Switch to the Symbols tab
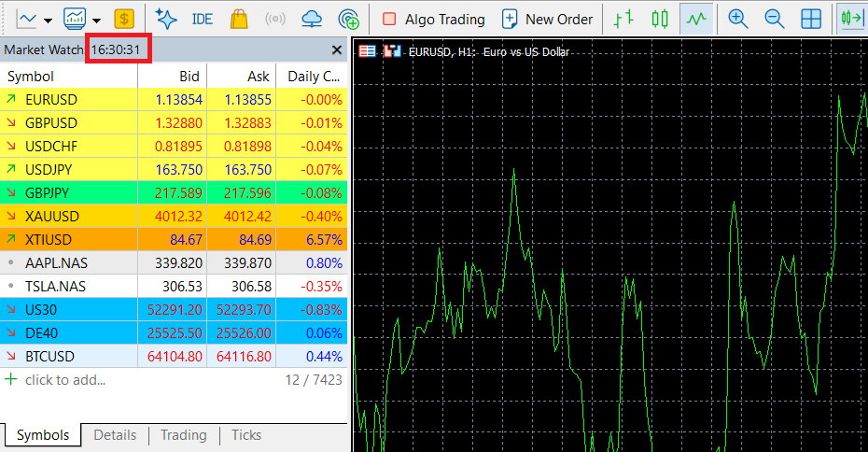868x452 pixels. (x=43, y=435)
